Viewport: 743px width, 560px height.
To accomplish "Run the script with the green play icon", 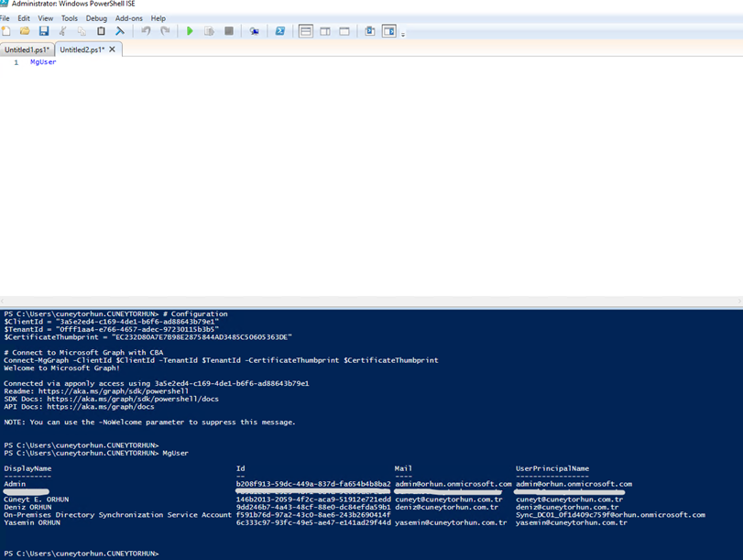I will (x=190, y=31).
